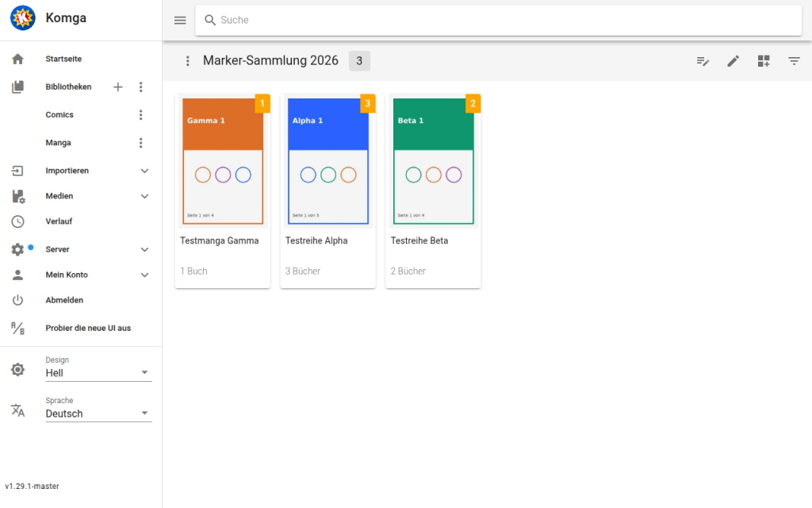This screenshot has width=812, height=508.
Task: Open Verlauf history page
Action: [59, 222]
